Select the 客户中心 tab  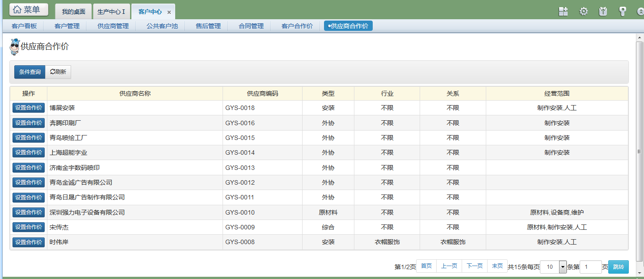(150, 12)
